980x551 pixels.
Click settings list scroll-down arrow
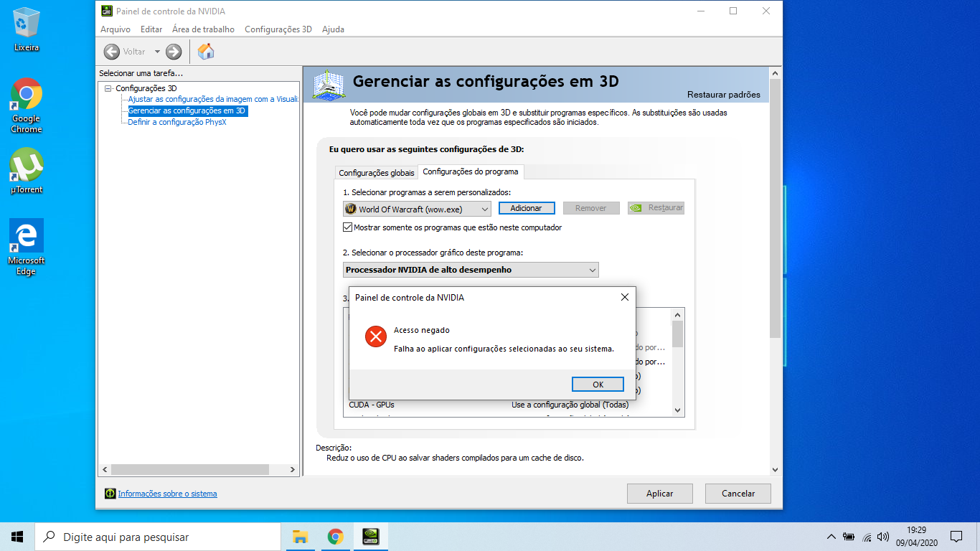tap(677, 410)
